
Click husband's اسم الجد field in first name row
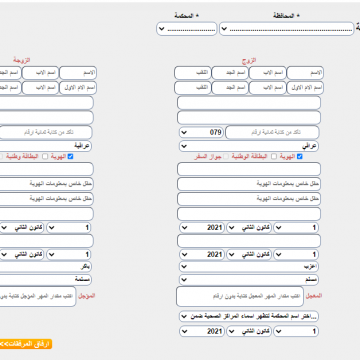(230, 73)
